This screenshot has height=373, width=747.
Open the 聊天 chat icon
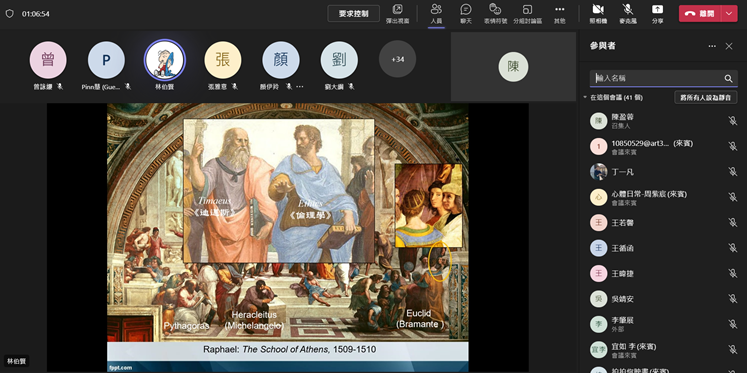(465, 14)
